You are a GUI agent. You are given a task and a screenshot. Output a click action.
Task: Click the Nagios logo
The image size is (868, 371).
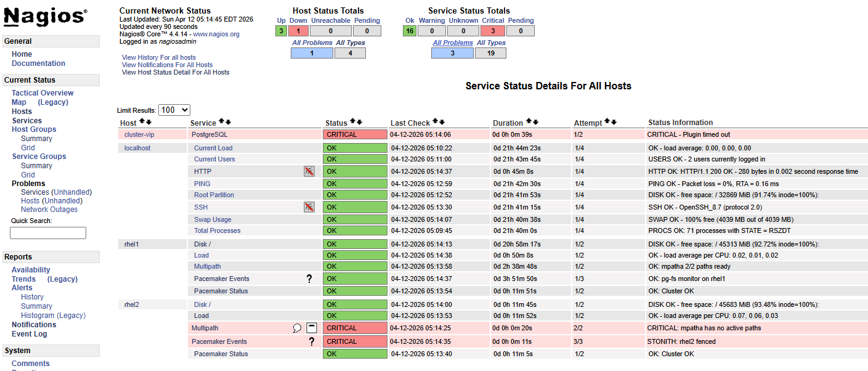[x=46, y=17]
